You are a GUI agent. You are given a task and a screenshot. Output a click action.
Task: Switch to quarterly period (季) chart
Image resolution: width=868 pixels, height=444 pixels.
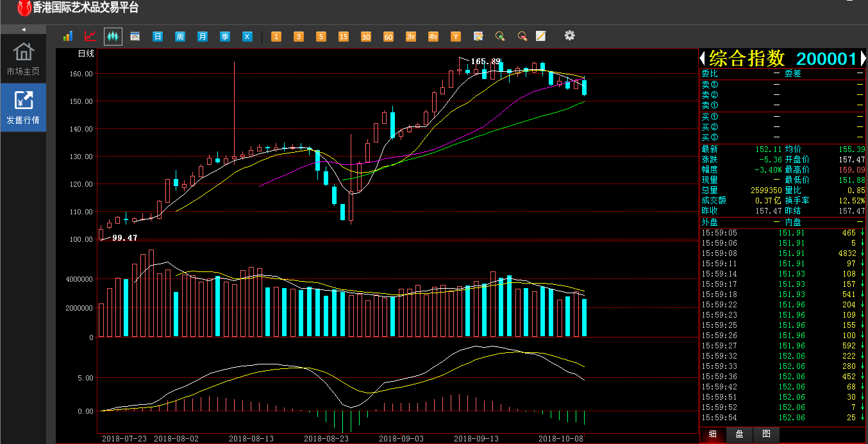(x=225, y=37)
